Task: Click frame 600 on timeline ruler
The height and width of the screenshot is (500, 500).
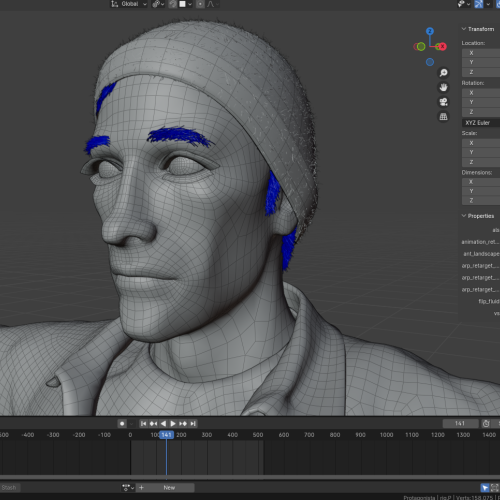Action: coord(284,435)
